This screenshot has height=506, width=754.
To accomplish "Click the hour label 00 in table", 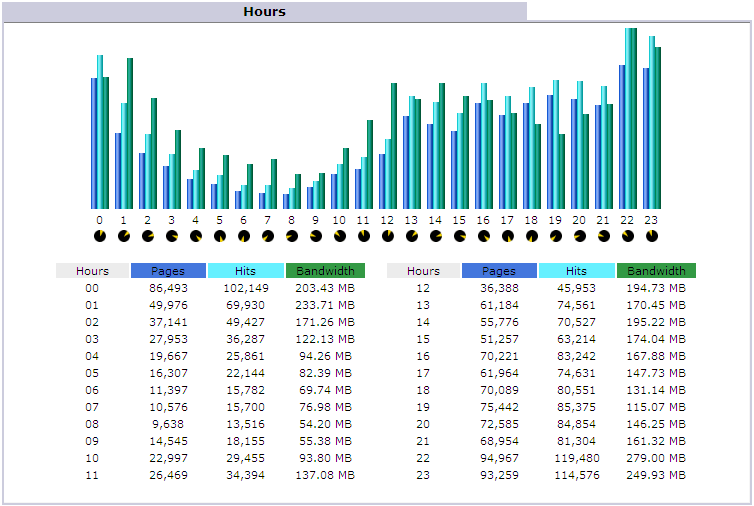I will click(92, 288).
